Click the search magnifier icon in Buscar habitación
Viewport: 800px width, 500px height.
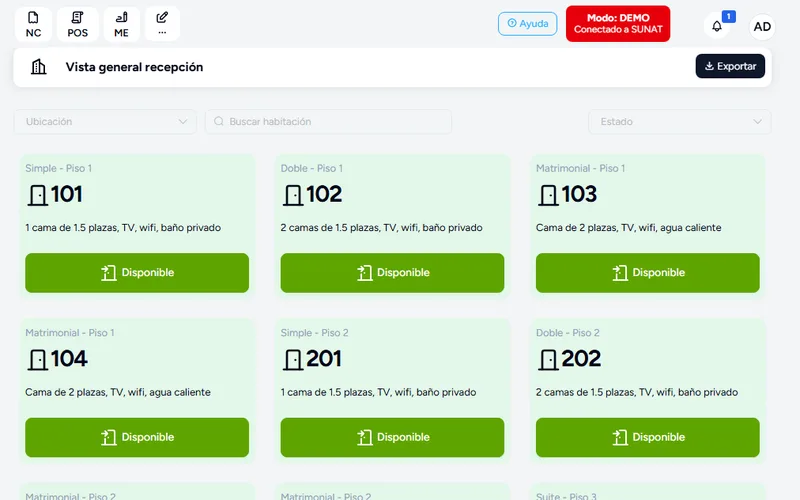click(x=219, y=121)
